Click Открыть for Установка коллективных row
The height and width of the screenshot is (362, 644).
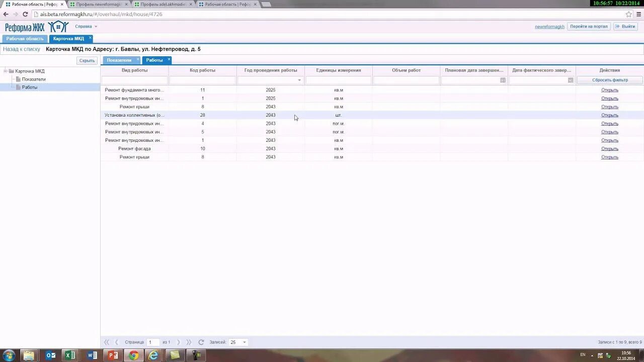pyautogui.click(x=610, y=115)
